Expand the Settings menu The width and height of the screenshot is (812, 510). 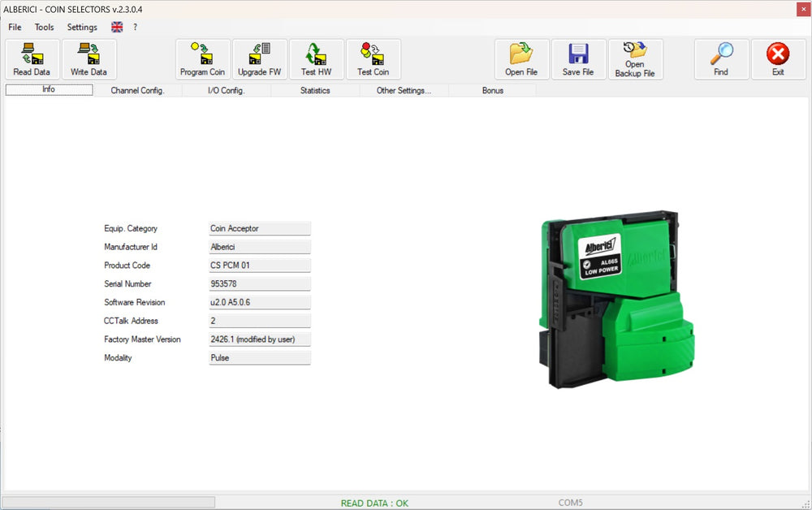point(82,27)
